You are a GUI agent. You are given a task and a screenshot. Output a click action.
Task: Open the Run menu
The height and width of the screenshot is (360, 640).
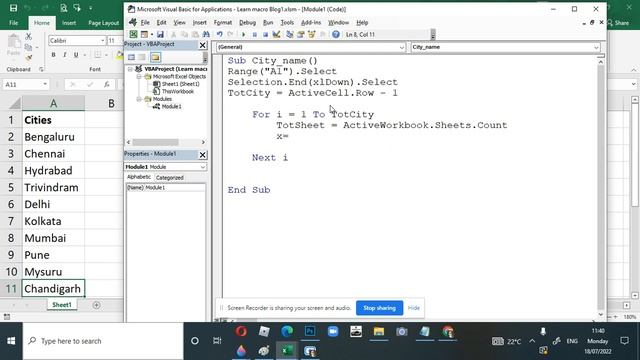tap(268, 22)
